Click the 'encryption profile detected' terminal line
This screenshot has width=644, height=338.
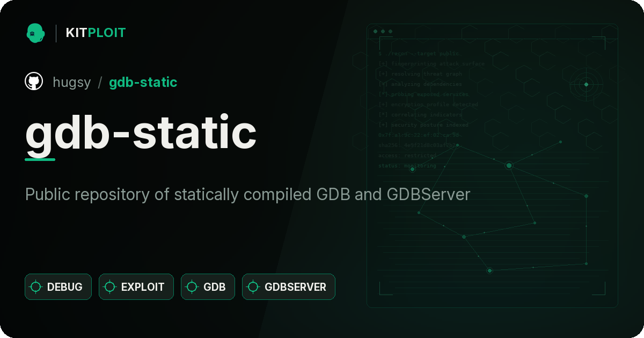tap(428, 105)
